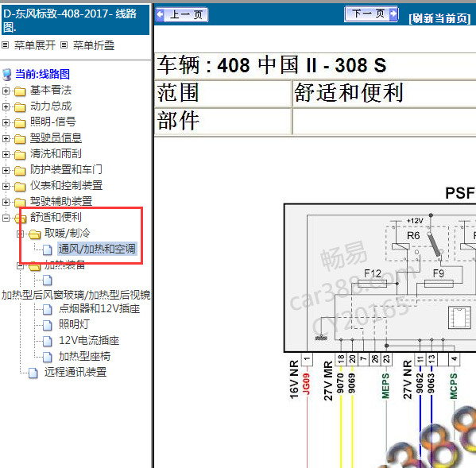Click the 驾驶员信息 folder icon
This screenshot has height=468, width=476.
(20, 139)
